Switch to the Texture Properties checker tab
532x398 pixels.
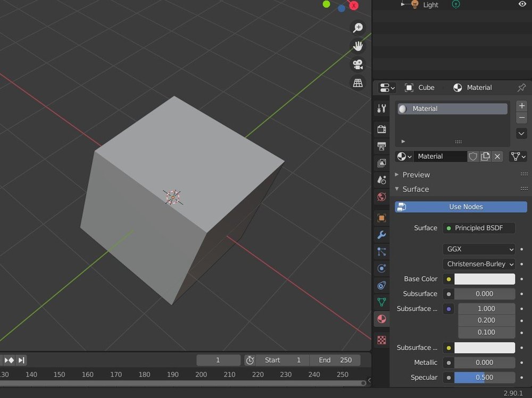(x=381, y=339)
